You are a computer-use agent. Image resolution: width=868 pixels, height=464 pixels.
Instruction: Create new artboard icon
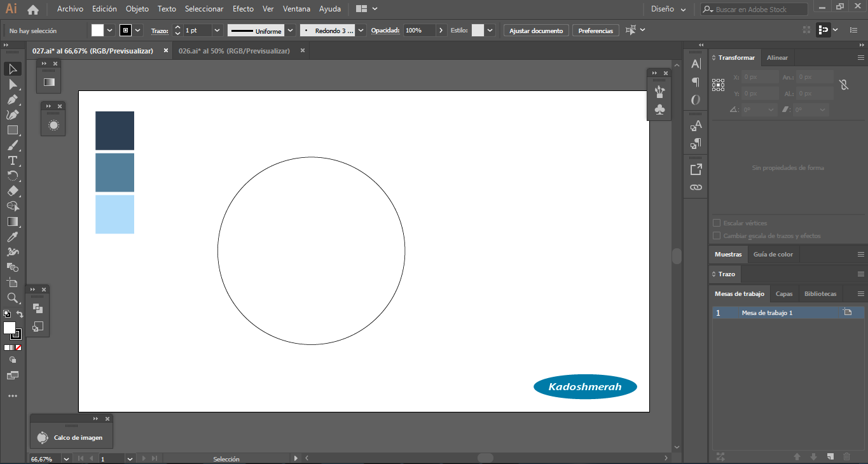coord(830,456)
